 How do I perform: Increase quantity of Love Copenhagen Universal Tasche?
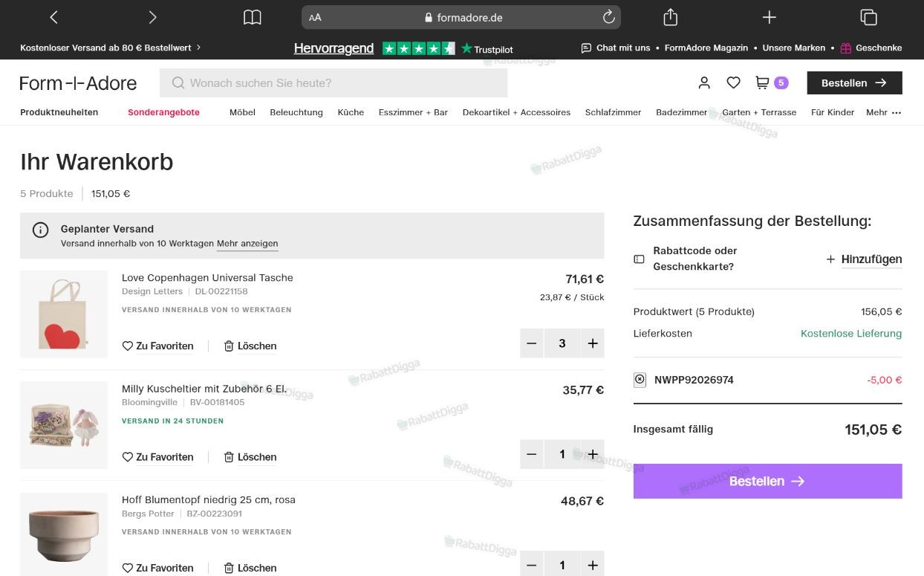pyautogui.click(x=592, y=343)
